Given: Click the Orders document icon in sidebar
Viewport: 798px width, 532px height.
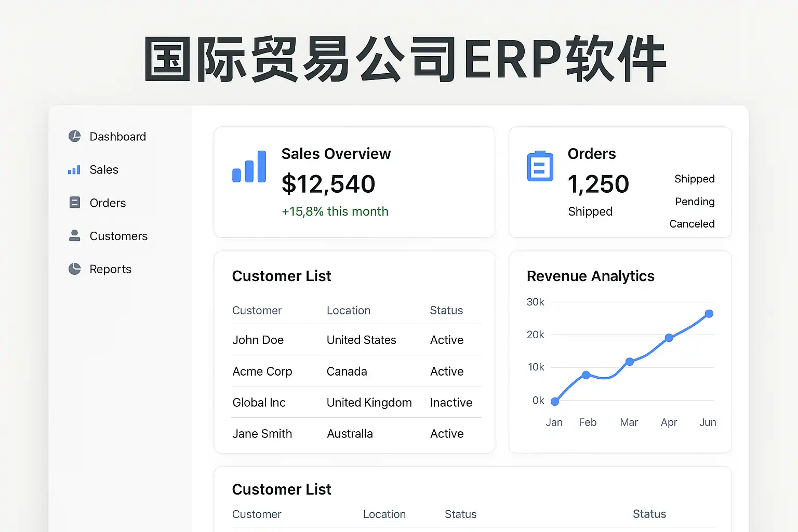Looking at the screenshot, I should (x=75, y=203).
